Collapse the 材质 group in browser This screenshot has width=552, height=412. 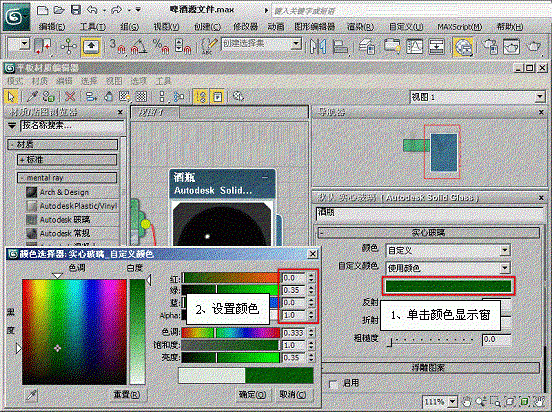click(x=63, y=144)
